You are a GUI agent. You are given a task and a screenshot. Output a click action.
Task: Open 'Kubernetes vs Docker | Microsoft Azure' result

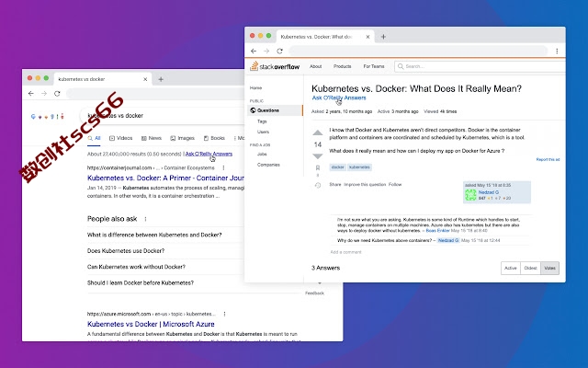point(151,324)
